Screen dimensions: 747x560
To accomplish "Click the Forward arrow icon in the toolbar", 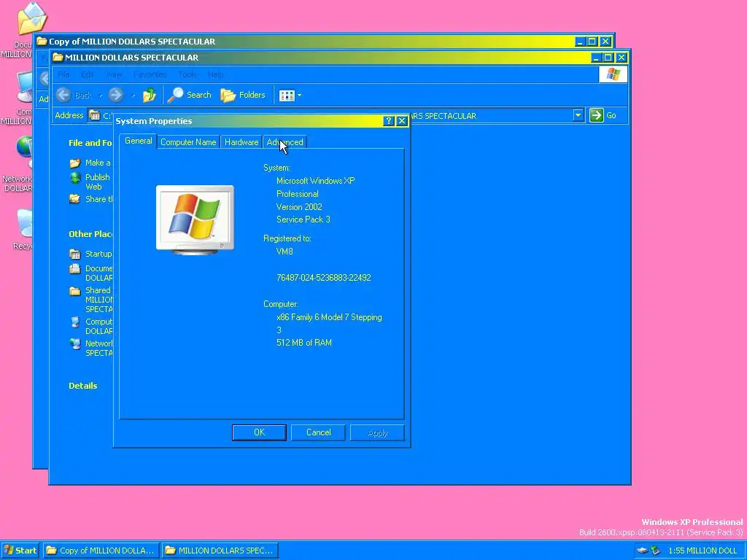I will (116, 95).
